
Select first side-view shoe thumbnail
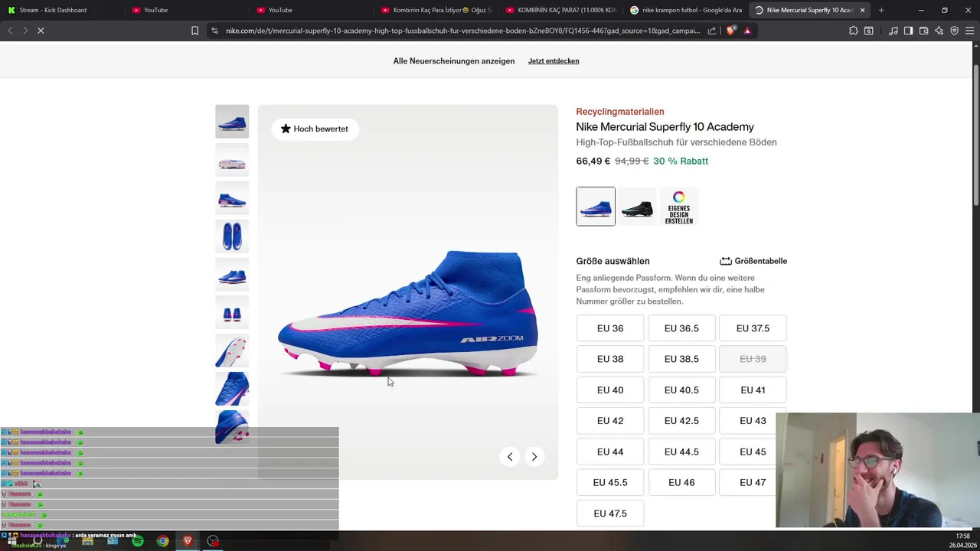click(232, 121)
